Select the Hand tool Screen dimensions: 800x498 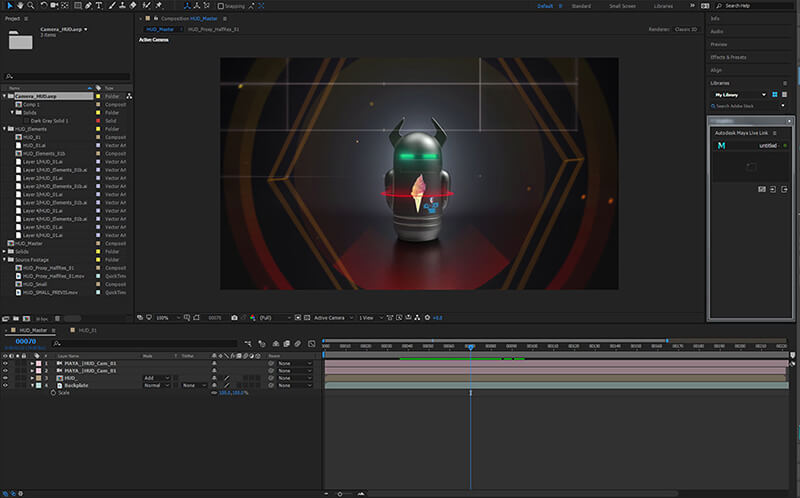click(20, 6)
